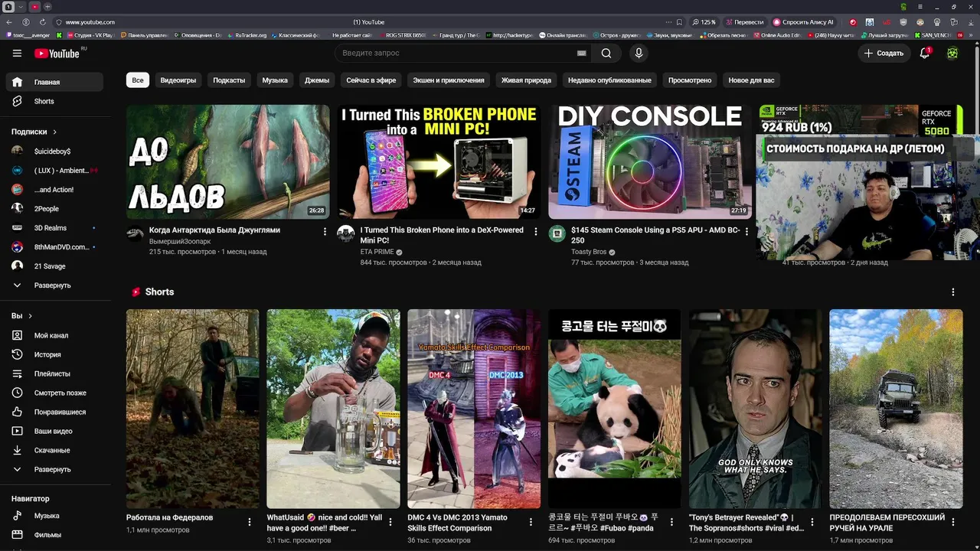Select the Экшен и приключения chip
Screen dimensions: 980x551
[x=449, y=80]
